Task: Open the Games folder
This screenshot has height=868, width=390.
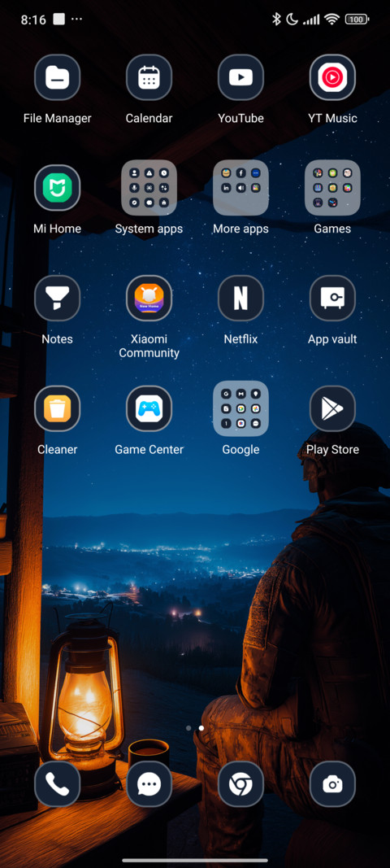Action: (332, 188)
